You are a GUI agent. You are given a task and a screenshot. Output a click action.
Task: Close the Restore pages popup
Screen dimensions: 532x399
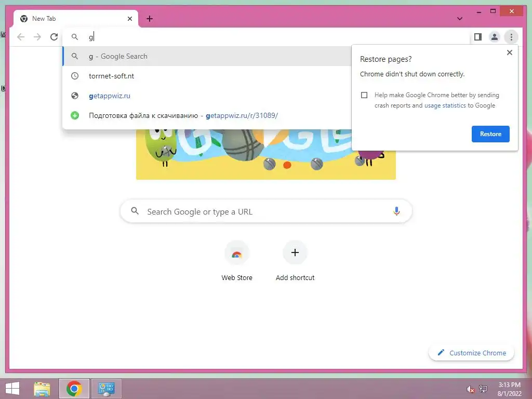509,52
